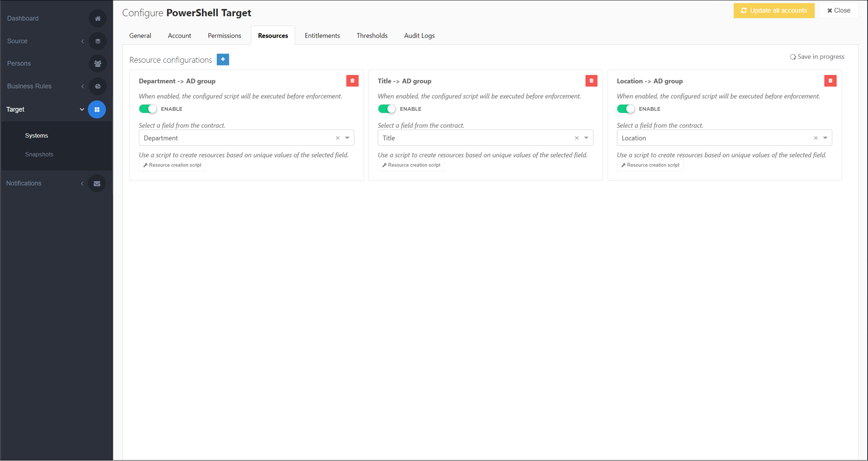
Task: Go to the Thresholds tab
Action: (372, 36)
